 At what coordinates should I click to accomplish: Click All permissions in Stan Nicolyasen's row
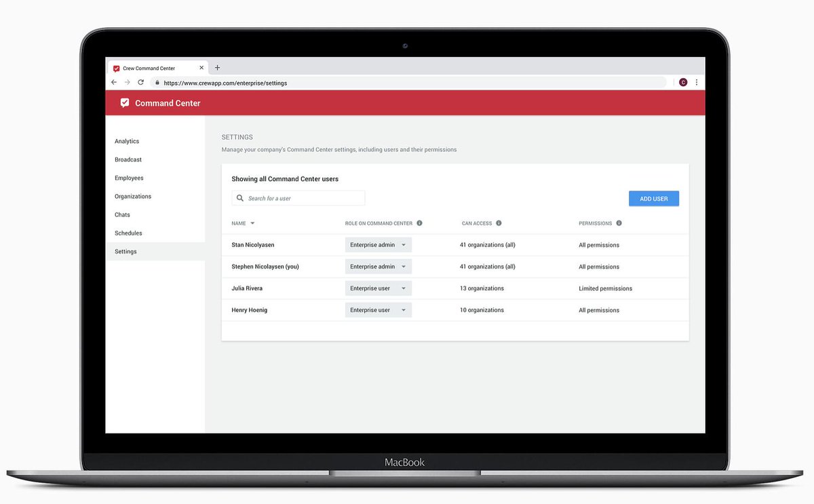coord(599,245)
